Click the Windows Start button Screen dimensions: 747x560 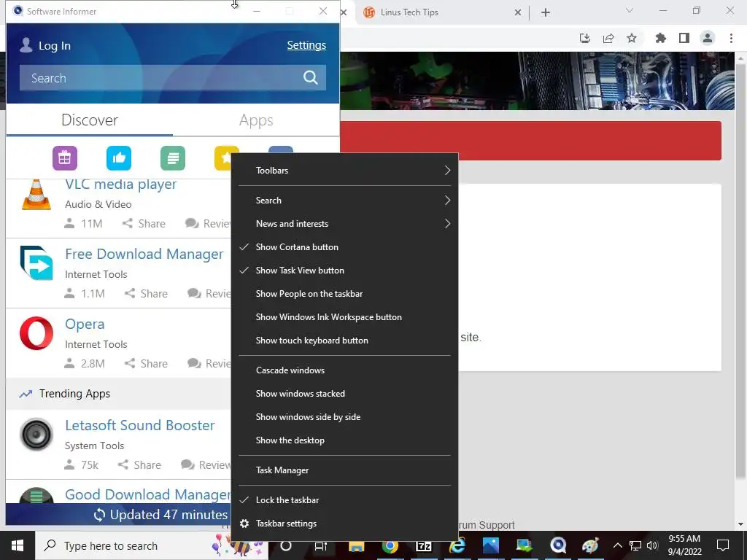tap(18, 545)
